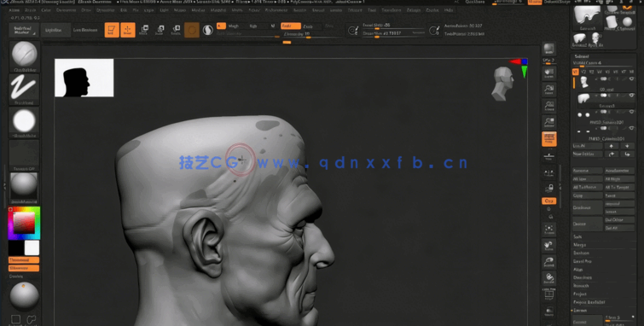Click the right-shelf Move view icon

(549, 246)
